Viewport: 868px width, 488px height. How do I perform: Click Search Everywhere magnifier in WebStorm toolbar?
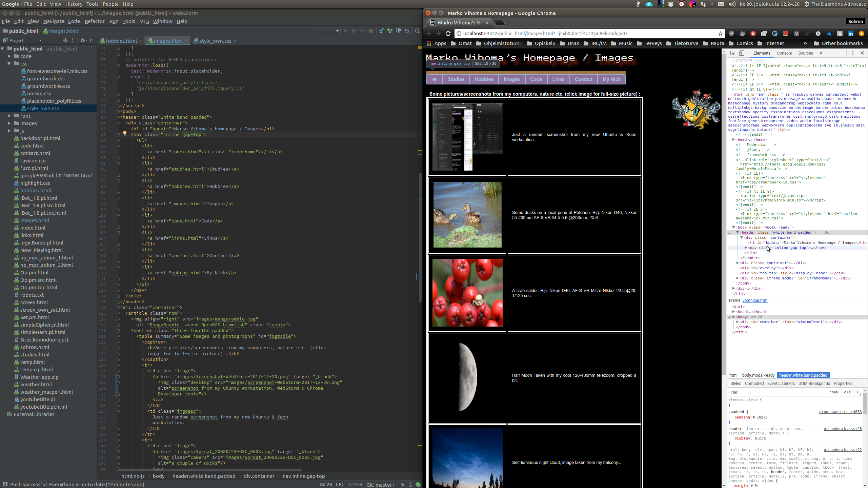417,31
